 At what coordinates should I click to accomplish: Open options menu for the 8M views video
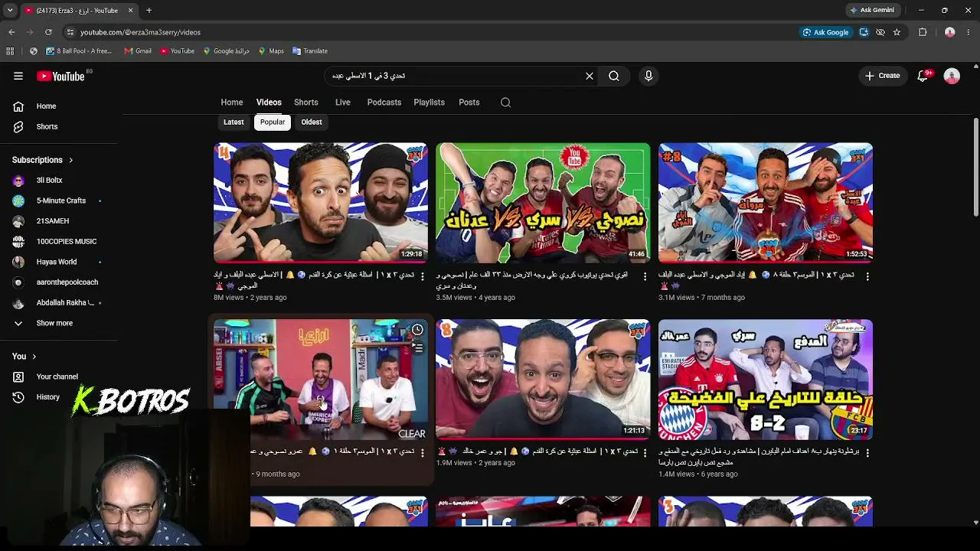[x=422, y=276]
